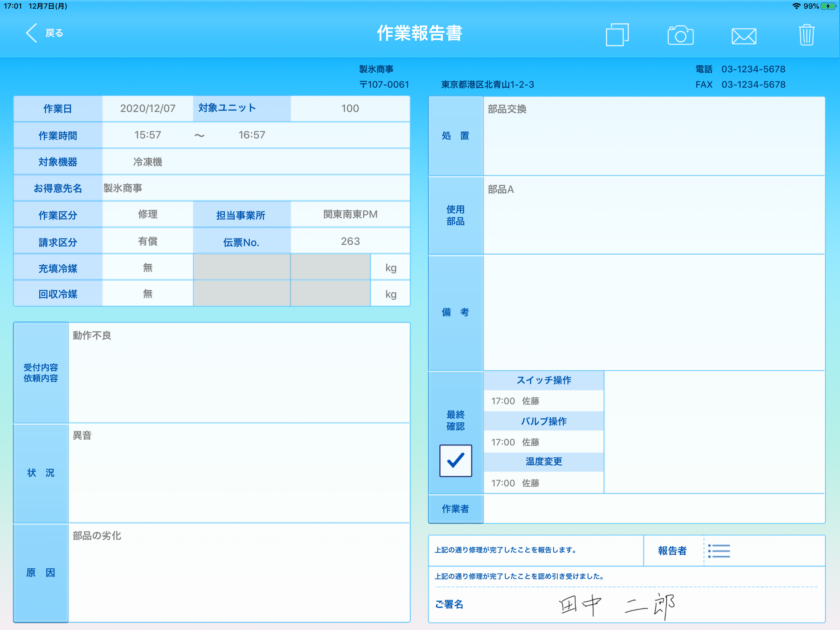
Task: Edit 受付内容 text 動作不良
Action: (239, 373)
